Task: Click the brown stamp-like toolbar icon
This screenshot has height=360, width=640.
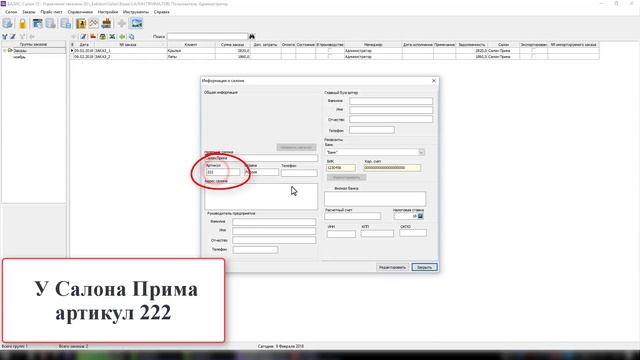Action: pos(107,23)
